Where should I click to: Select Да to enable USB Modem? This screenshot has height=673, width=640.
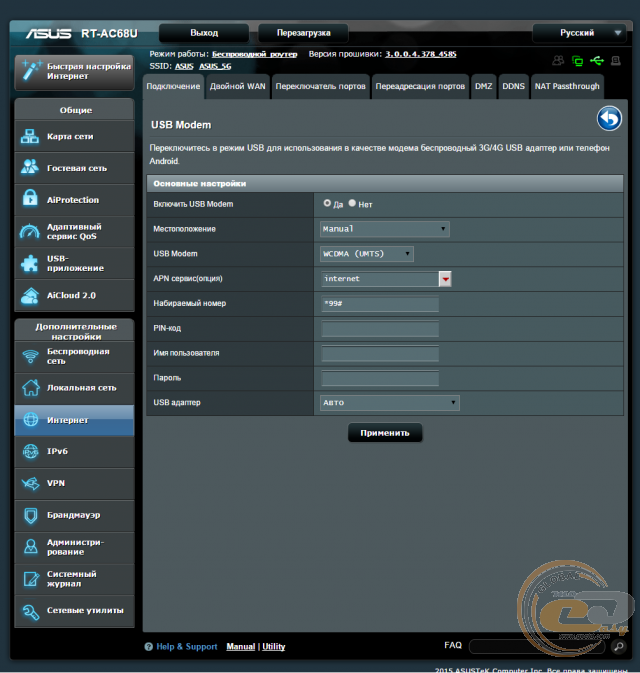[327, 203]
